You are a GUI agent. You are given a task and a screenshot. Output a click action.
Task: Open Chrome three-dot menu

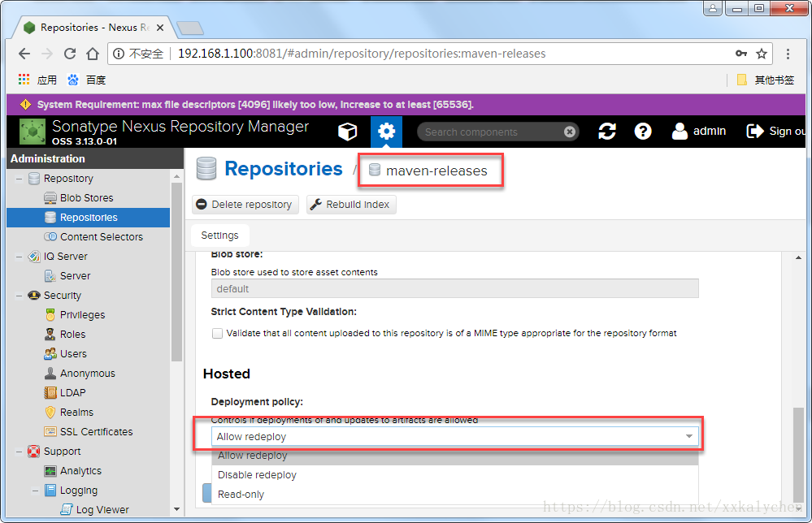click(788, 54)
